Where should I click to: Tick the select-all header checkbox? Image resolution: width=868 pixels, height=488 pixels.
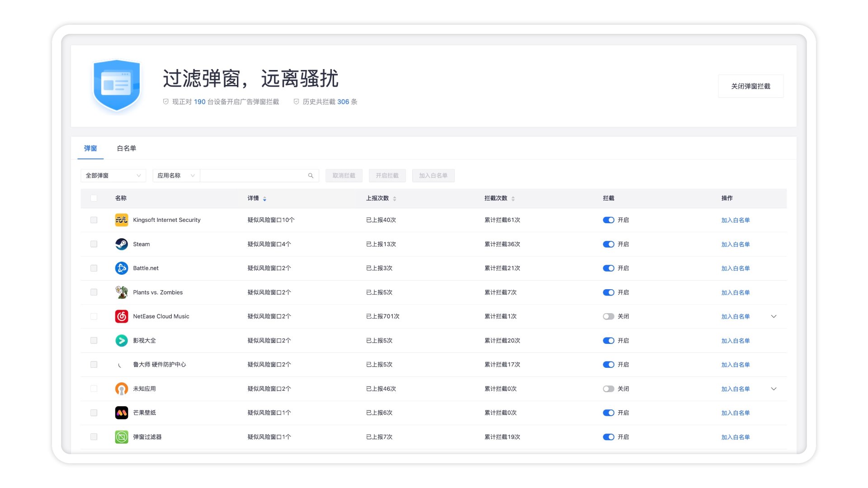[94, 198]
